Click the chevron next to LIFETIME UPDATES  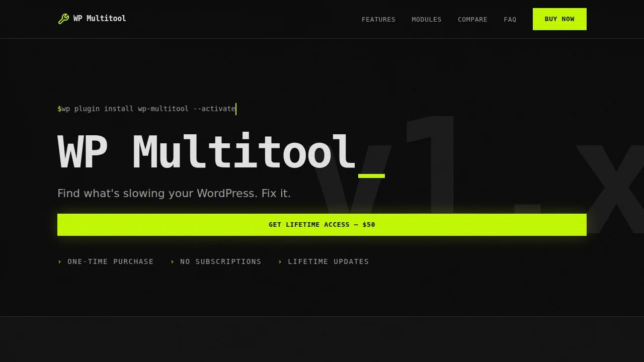280,261
